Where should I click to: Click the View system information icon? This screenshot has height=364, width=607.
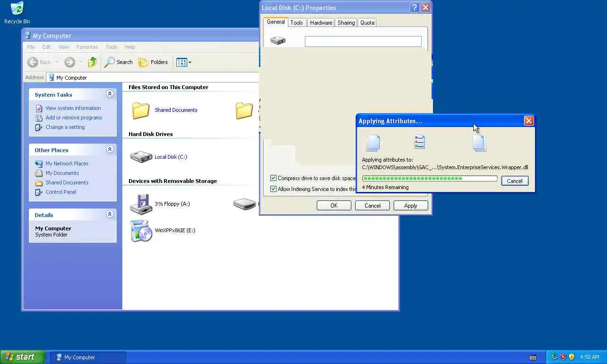pos(39,109)
